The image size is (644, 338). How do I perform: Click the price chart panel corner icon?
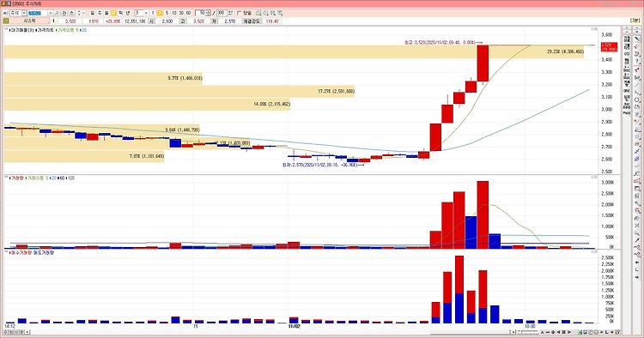coord(594,29)
